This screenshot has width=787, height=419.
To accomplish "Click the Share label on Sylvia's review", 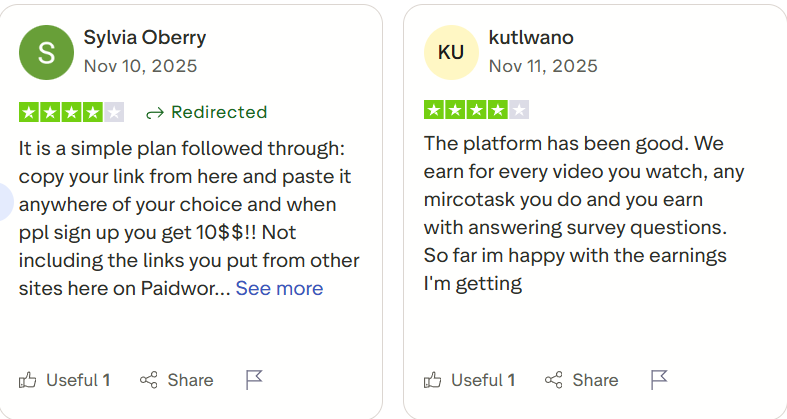I will [190, 380].
